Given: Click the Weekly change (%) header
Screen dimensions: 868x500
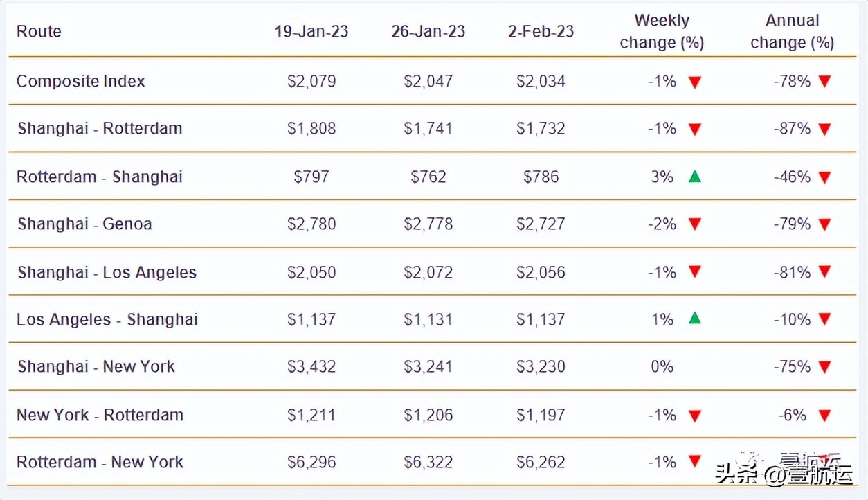Looking at the screenshot, I should [662, 32].
